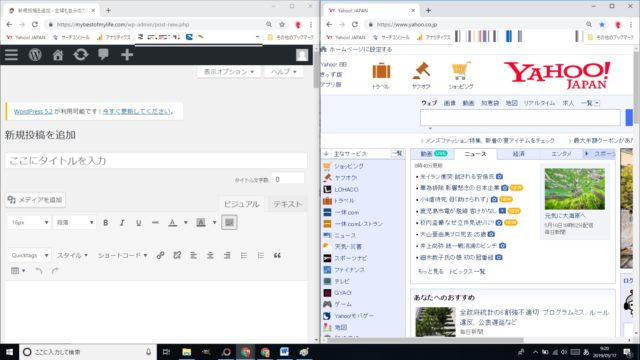Viewport: 640px width, 360px height.
Task: Switch to the ビジュアル editor tab
Action: [x=242, y=204]
